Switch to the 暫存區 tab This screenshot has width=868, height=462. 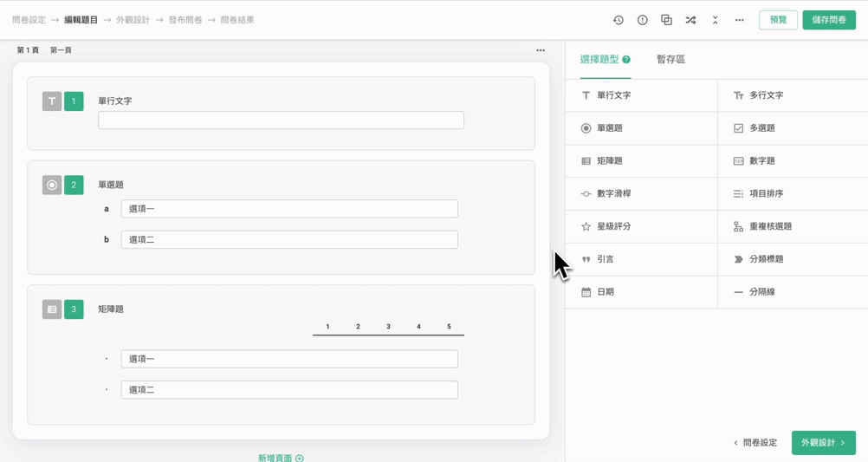pyautogui.click(x=670, y=60)
